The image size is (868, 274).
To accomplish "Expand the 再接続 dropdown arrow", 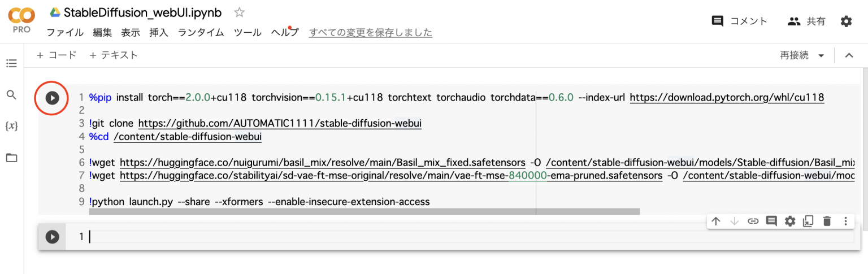I will pos(821,55).
